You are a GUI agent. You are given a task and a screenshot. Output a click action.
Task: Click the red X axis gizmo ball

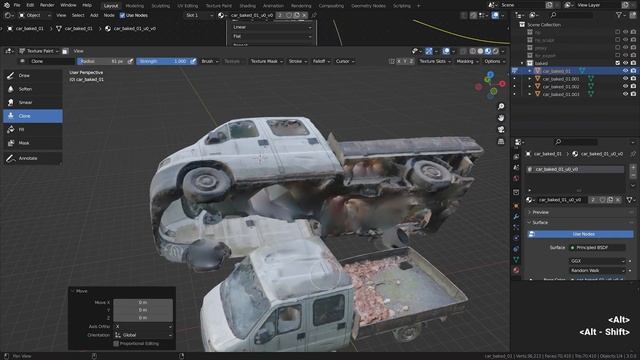(x=502, y=84)
